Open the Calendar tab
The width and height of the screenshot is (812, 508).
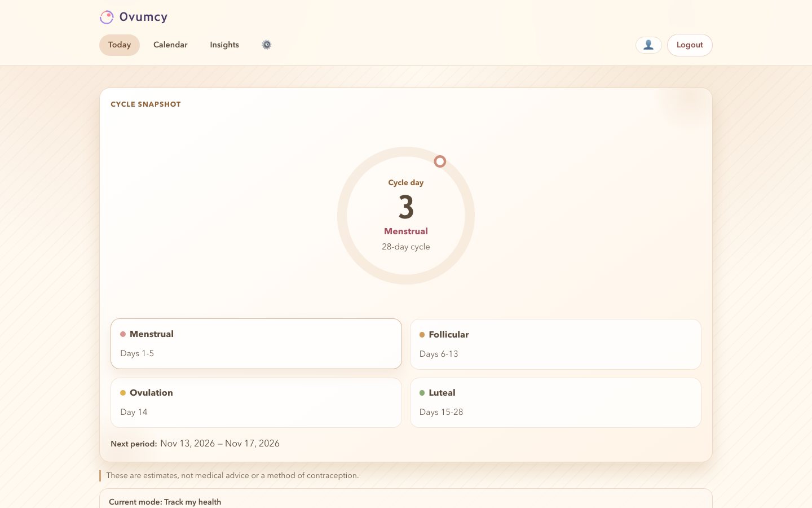coord(170,45)
